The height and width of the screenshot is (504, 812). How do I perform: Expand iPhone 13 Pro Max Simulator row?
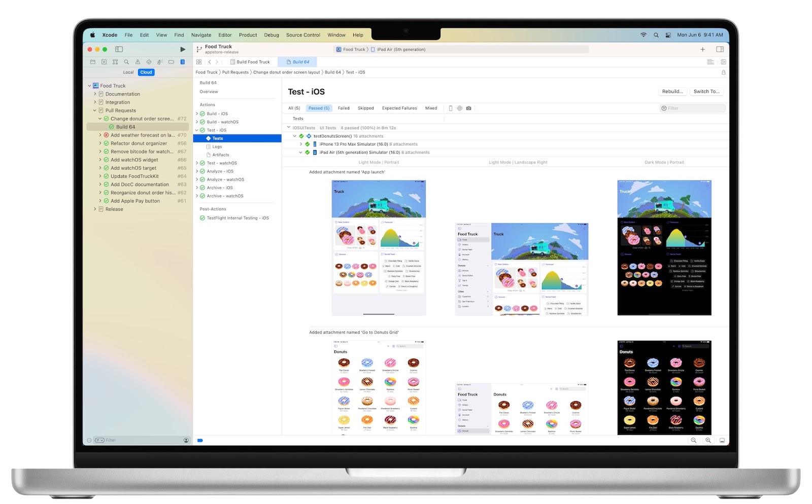(301, 144)
